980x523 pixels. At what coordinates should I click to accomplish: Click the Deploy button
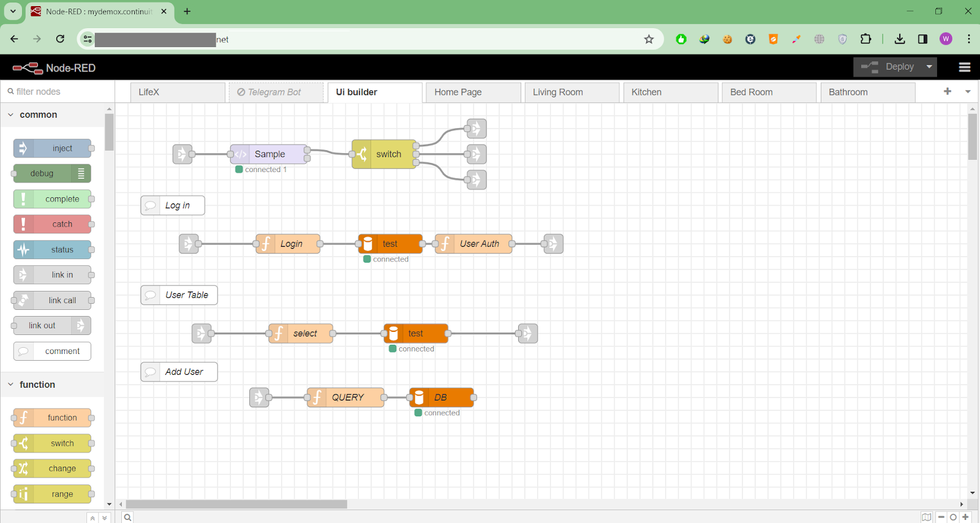(x=888, y=67)
